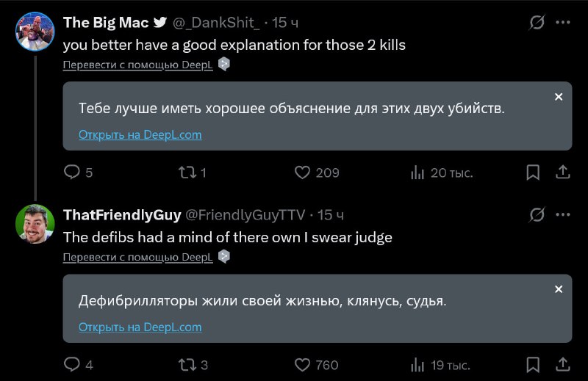Share ThatFriendlyGuy's tweet
The width and height of the screenshot is (588, 381).
point(562,365)
